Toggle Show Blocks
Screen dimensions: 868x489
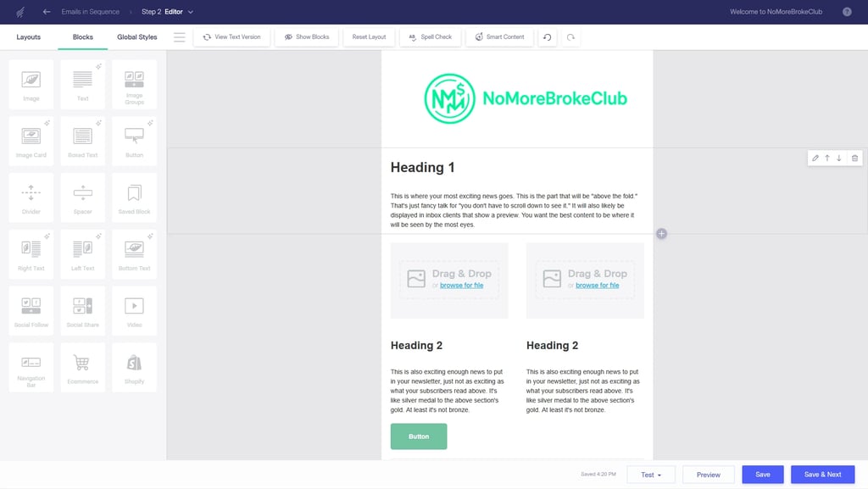pos(307,37)
